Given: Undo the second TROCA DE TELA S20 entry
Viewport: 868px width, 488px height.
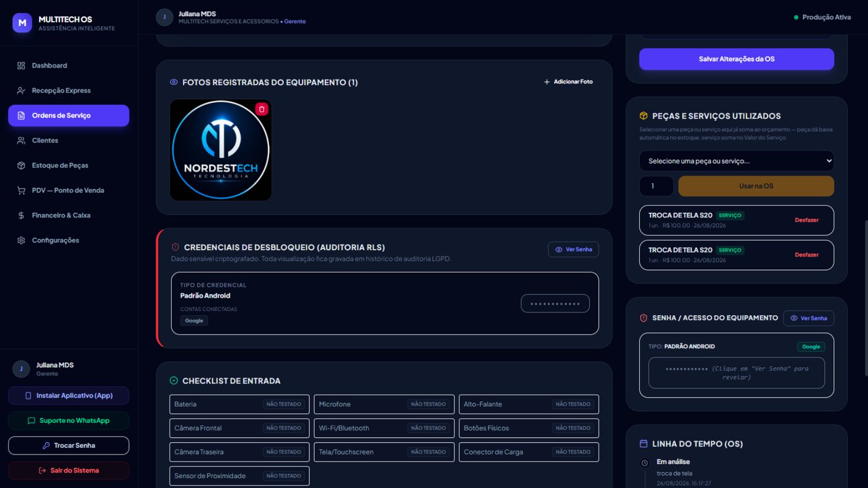Looking at the screenshot, I should coord(807,255).
